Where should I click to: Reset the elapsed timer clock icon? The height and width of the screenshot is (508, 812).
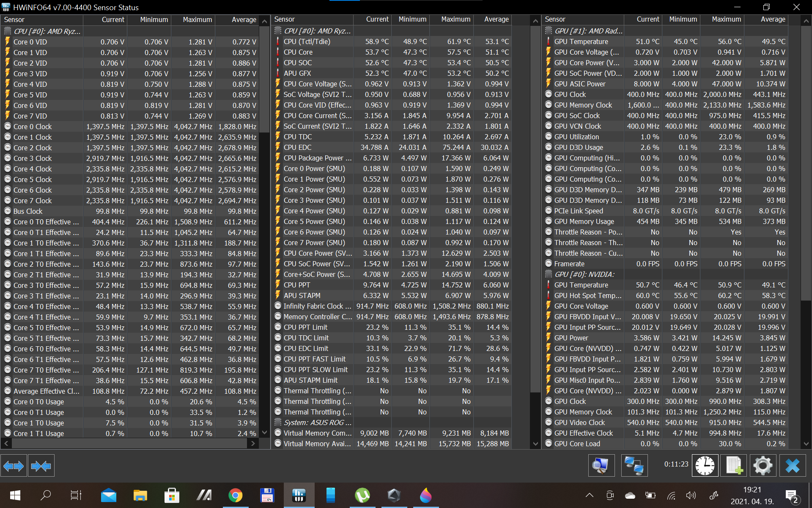point(705,465)
